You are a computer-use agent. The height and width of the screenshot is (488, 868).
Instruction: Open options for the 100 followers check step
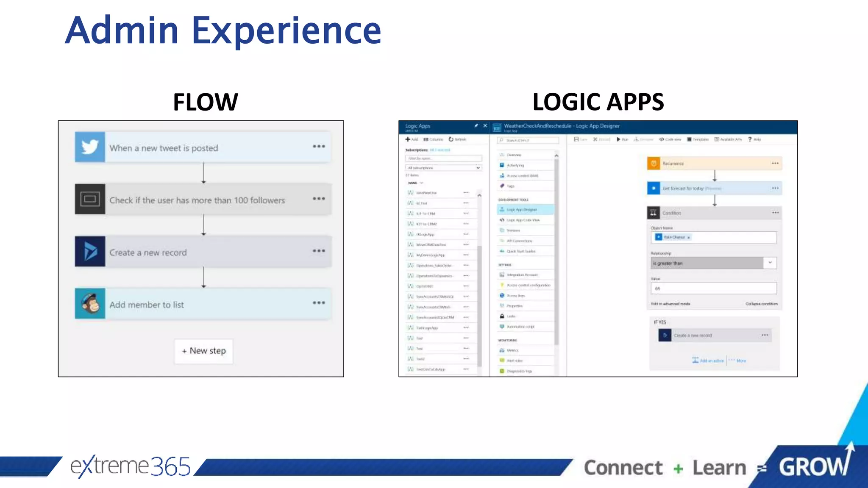319,199
